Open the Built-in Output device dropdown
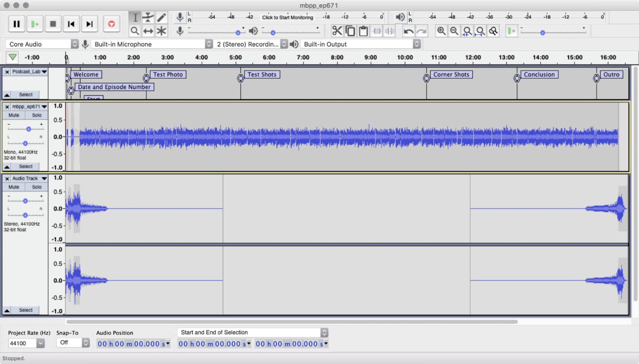 click(360, 44)
